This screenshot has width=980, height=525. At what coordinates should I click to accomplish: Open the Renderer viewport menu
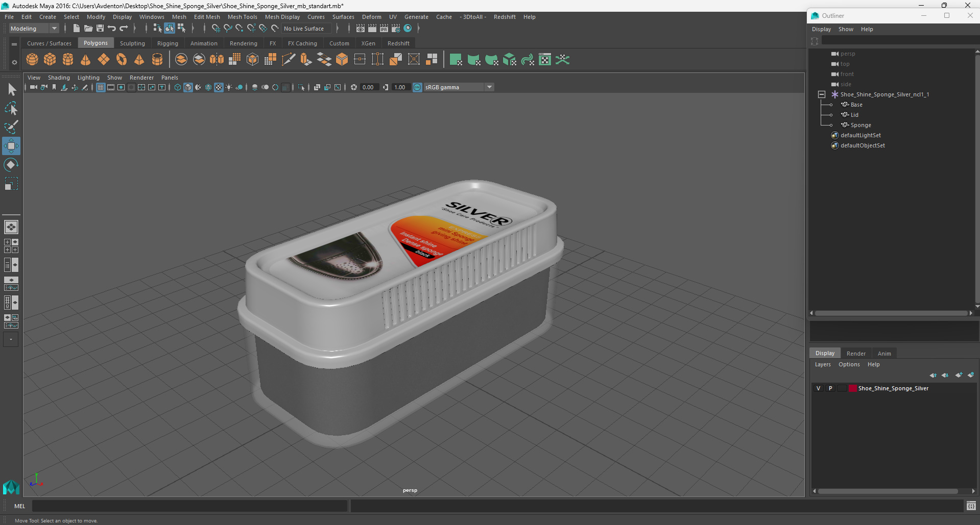pyautogui.click(x=141, y=78)
